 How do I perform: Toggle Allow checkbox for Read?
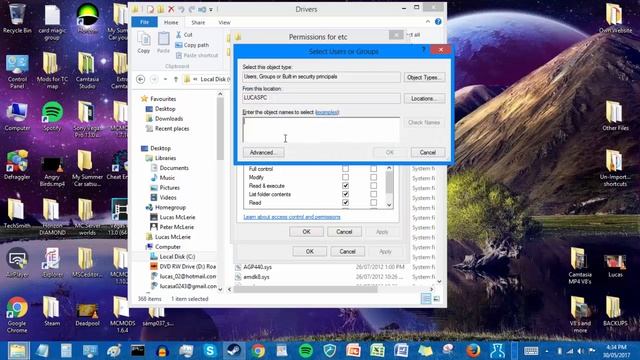tap(345, 202)
